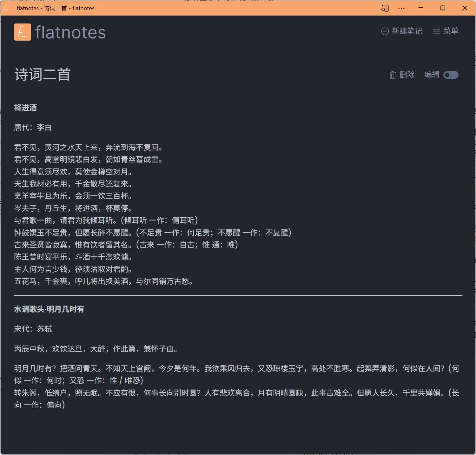Toggle the 编辑 edit mode switch
This screenshot has height=455, width=476.
451,75
